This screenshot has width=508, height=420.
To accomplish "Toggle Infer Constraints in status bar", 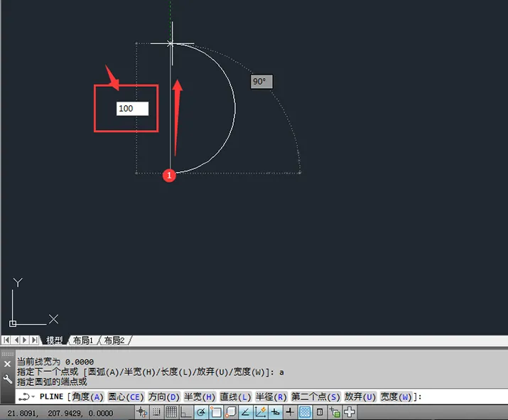I will pos(142,412).
